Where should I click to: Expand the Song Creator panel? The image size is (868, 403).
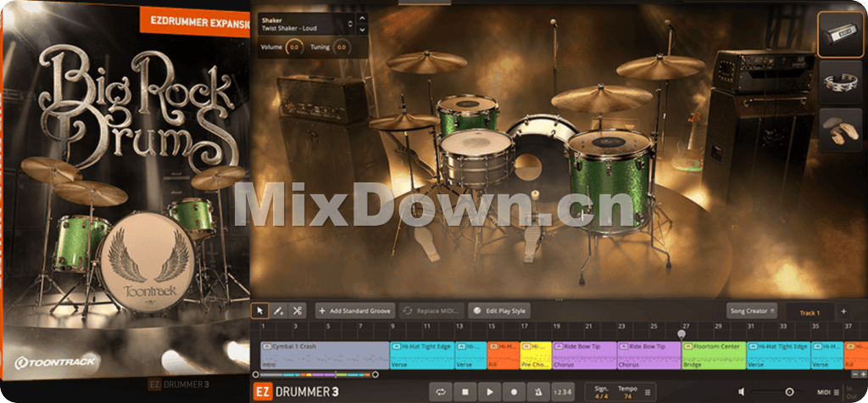pos(752,311)
